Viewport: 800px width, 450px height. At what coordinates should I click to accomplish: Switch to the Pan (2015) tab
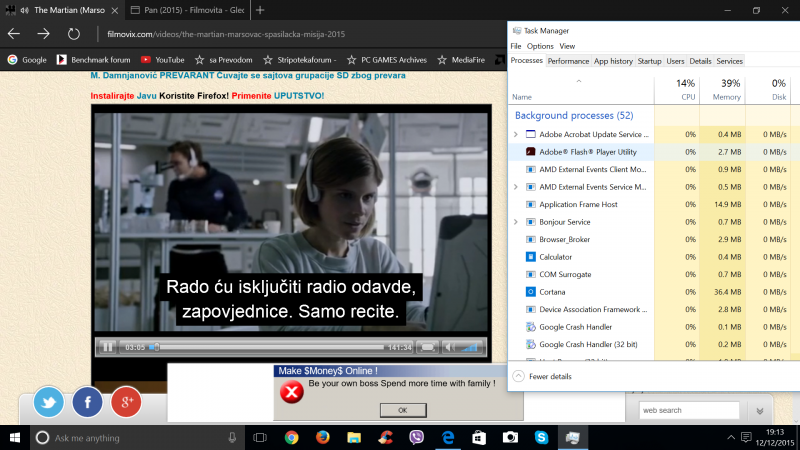[x=188, y=10]
